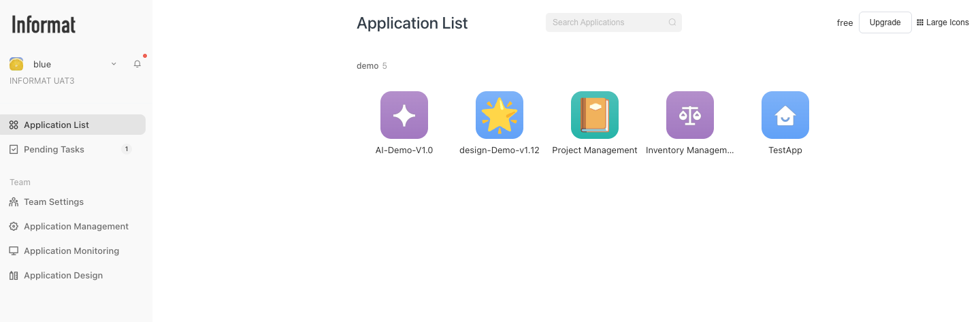Expand the blue account dropdown chevron
980x322 pixels.
[x=114, y=64]
